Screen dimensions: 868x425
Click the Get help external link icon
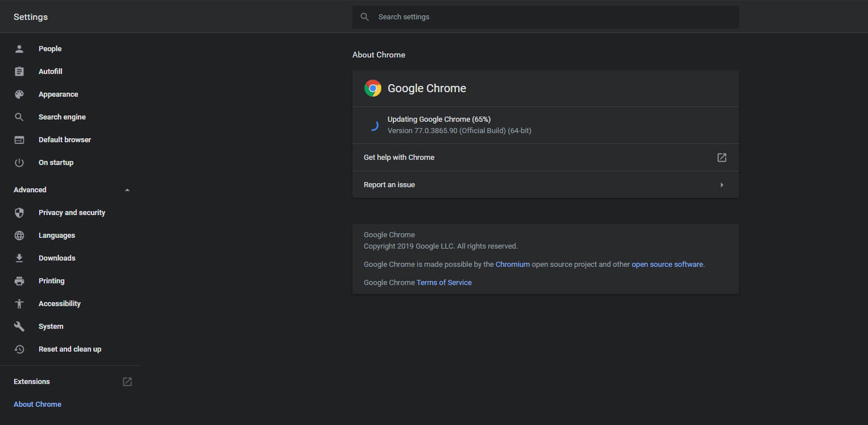722,158
